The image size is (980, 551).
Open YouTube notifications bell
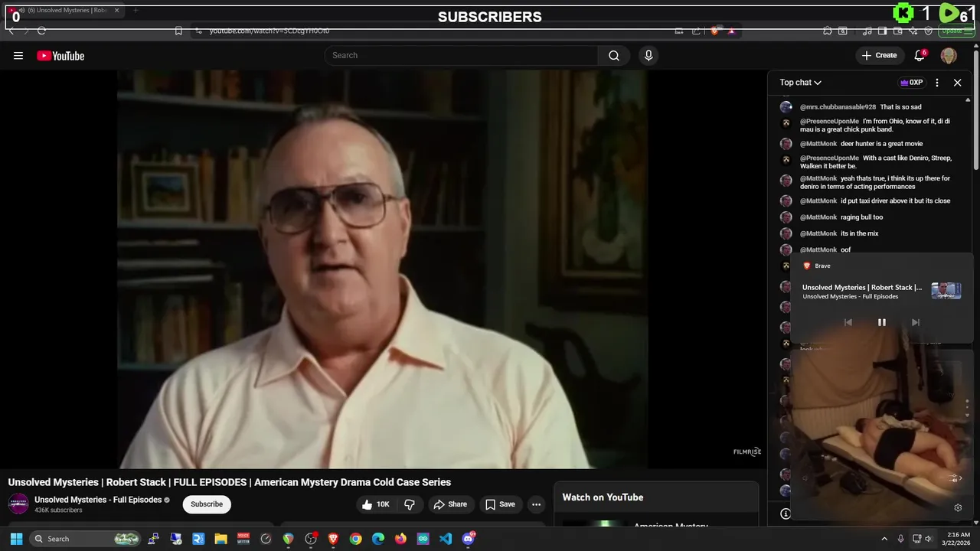920,55
